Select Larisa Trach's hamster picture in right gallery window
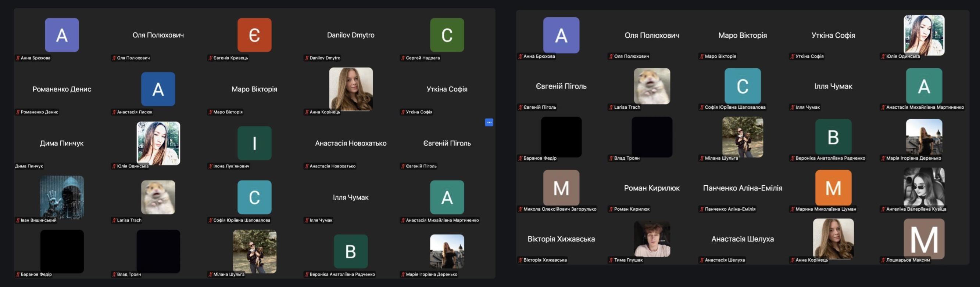Screen dimensions: 980x287 click(652, 86)
